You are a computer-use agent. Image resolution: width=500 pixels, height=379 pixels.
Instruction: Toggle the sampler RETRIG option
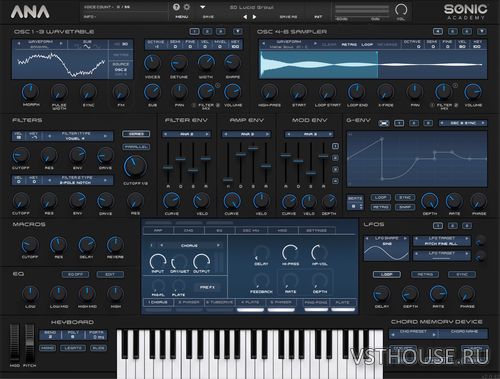click(349, 44)
